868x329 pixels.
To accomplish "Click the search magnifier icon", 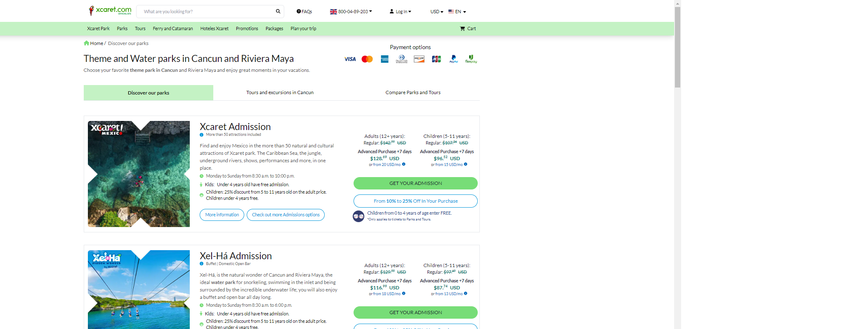I will tap(278, 12).
